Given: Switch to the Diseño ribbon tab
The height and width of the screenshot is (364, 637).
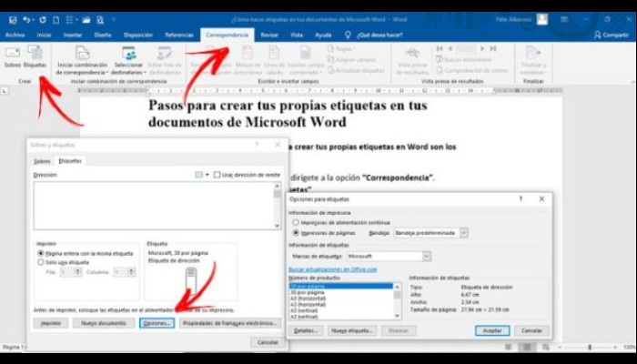Looking at the screenshot, I should click(103, 35).
